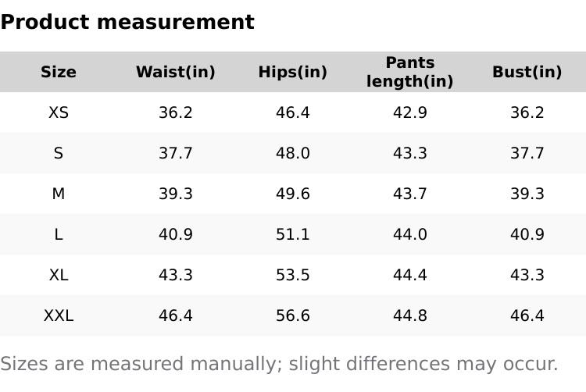Select the XL size row label
Image resolution: width=586 pixels, height=392 pixels.
(59, 275)
